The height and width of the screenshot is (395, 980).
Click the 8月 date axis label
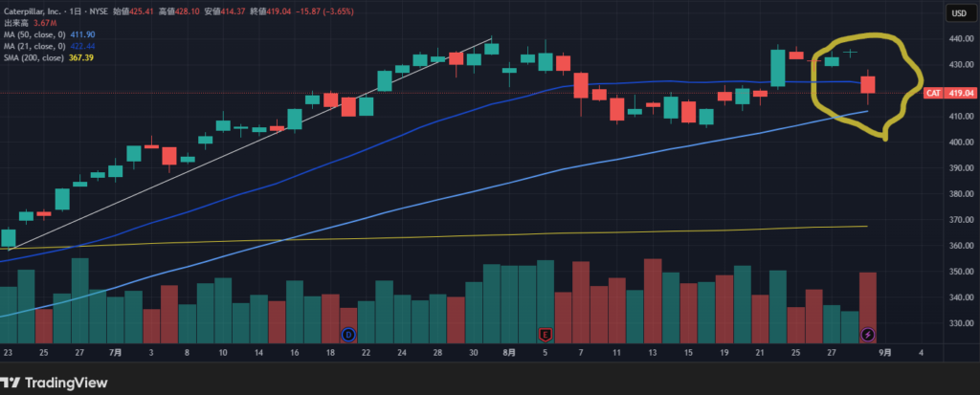(509, 353)
